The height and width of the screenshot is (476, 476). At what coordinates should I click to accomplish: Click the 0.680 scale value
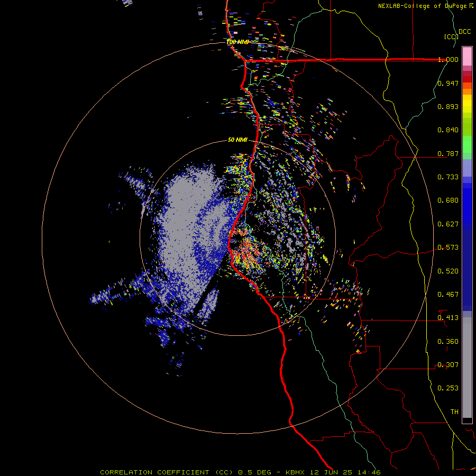point(448,200)
